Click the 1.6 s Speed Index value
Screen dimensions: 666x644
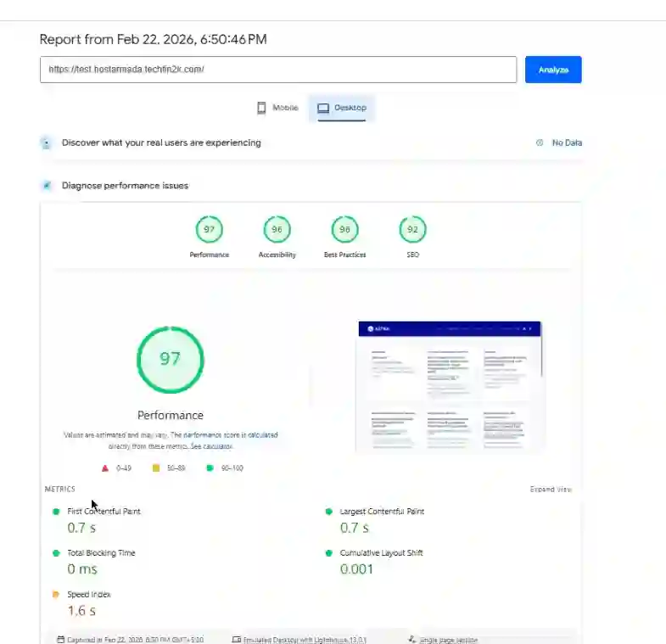pyautogui.click(x=81, y=611)
